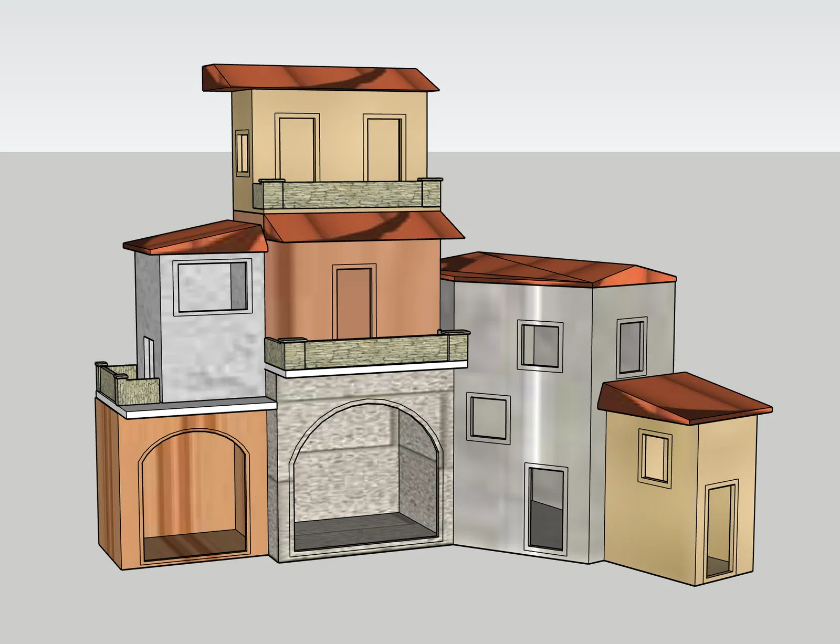Click the left door on the top floor
This screenshot has height=644, width=840.
[298, 149]
